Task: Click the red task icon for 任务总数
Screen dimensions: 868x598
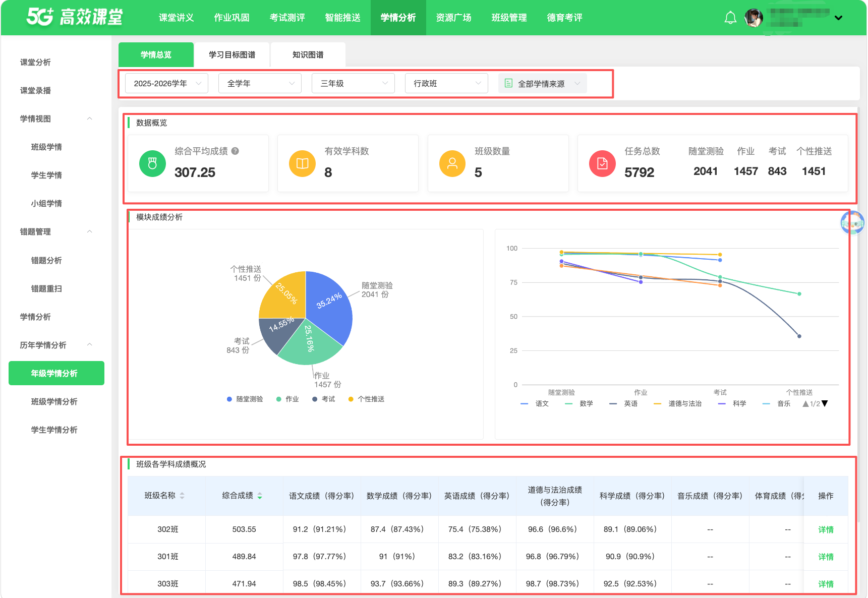Action: (x=602, y=163)
